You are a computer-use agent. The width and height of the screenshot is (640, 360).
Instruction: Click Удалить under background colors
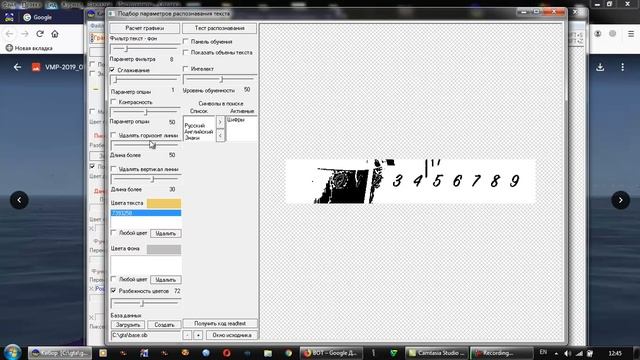pyautogui.click(x=165, y=280)
